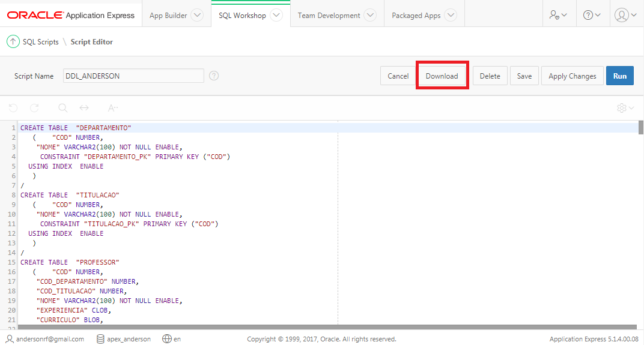Click the Delete button

490,76
